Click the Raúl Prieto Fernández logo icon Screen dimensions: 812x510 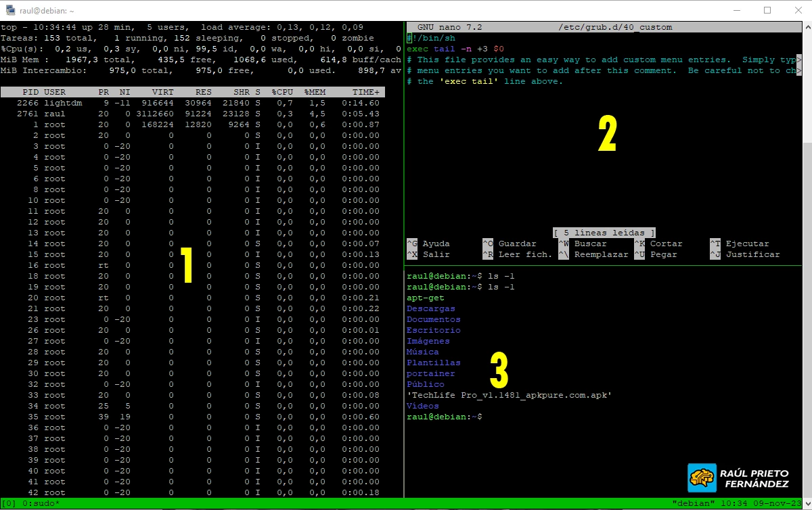pos(702,477)
